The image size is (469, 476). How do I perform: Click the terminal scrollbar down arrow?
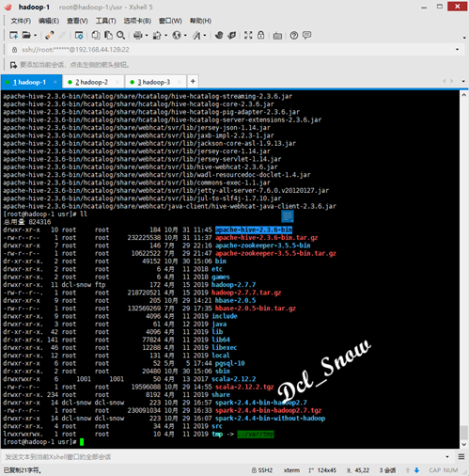464,444
